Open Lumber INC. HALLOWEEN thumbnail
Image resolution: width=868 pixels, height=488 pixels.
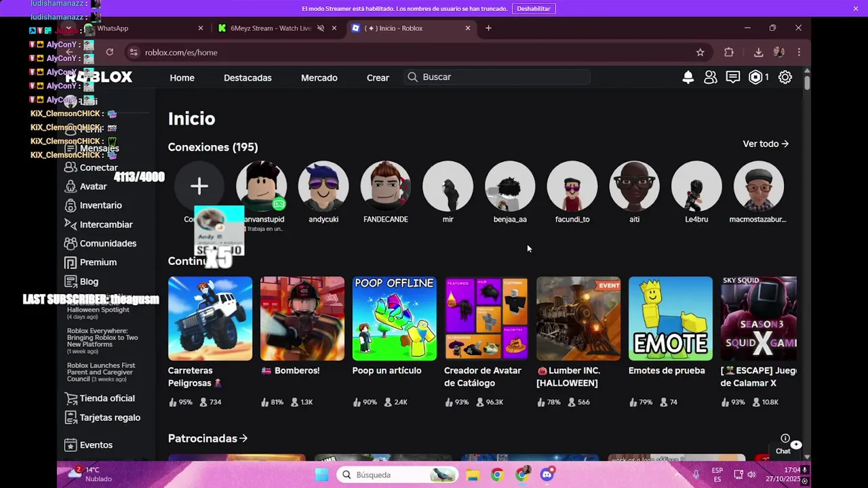click(578, 319)
